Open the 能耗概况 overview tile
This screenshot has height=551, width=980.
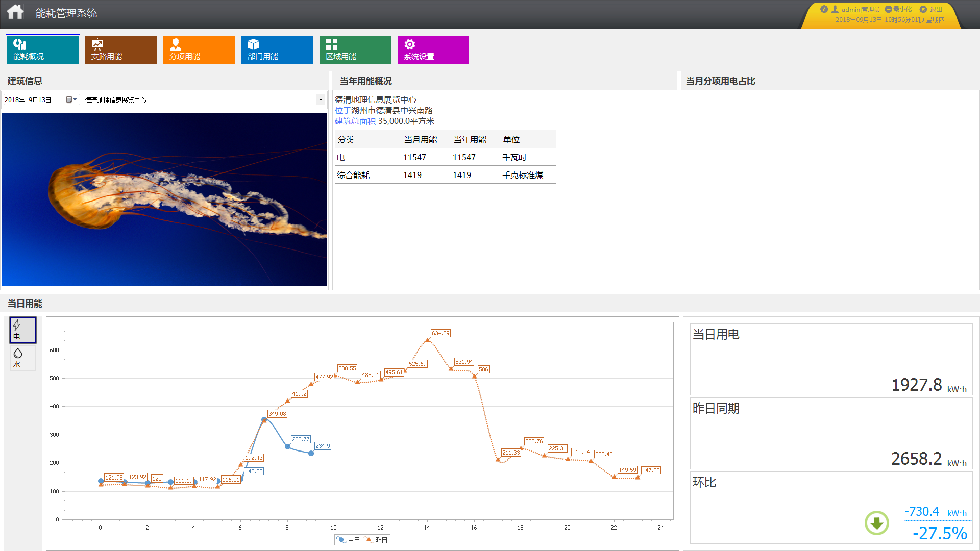click(43, 49)
